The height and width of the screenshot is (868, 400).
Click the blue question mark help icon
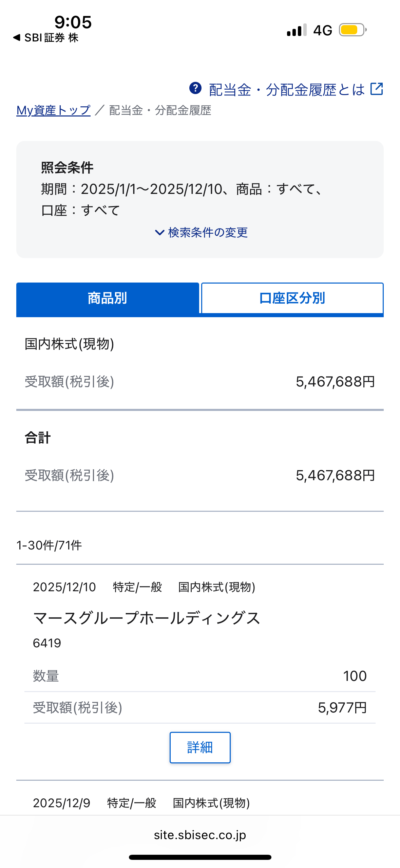pyautogui.click(x=195, y=88)
